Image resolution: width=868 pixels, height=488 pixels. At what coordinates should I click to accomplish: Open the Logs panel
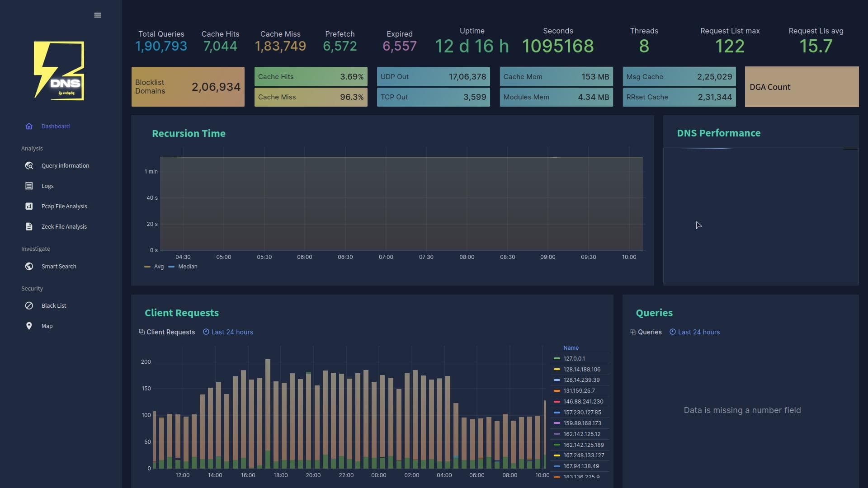[x=48, y=186]
